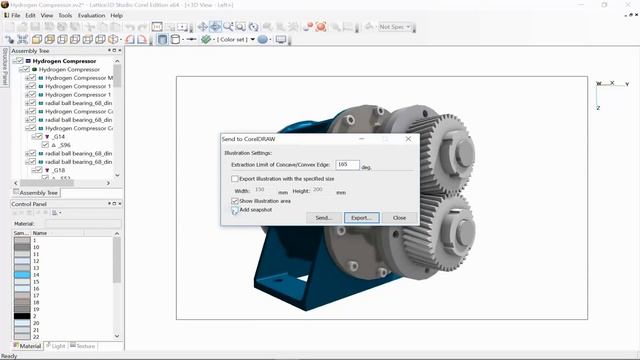640x360 pixels.
Task: Click the Assembly Tree bottom tab
Action: tap(36, 192)
